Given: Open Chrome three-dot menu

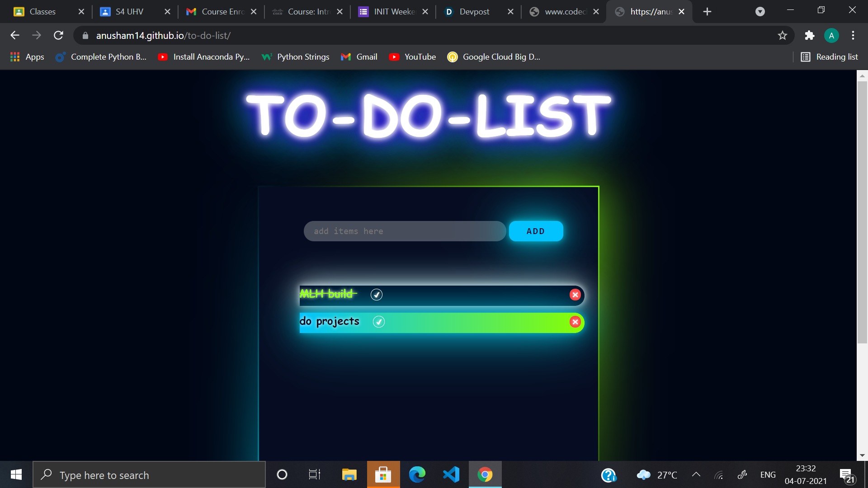Looking at the screenshot, I should pos(853,35).
